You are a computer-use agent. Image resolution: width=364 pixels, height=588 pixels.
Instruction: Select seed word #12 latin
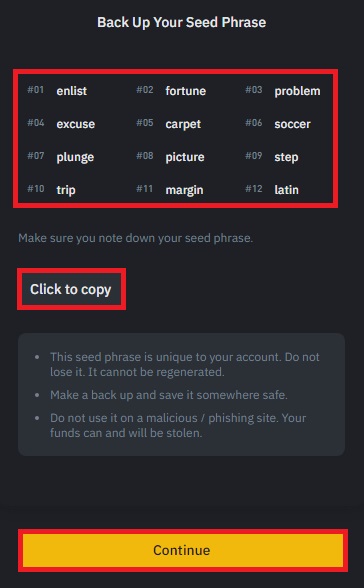(x=286, y=190)
